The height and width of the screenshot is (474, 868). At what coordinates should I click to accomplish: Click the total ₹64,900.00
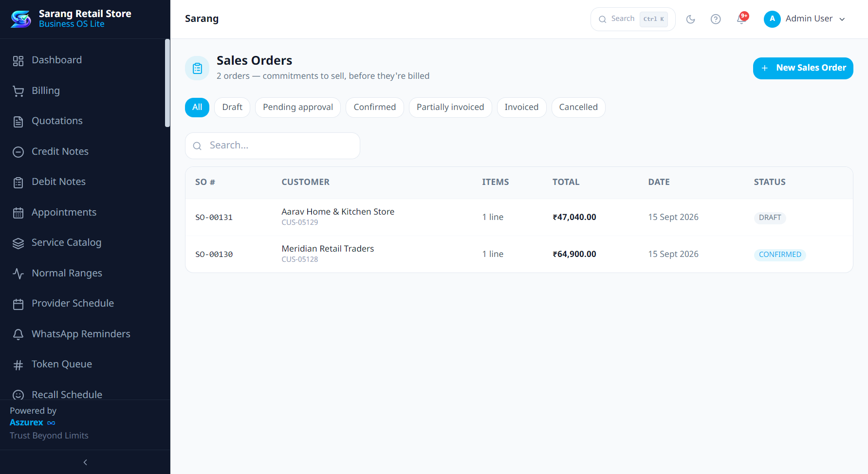point(574,254)
